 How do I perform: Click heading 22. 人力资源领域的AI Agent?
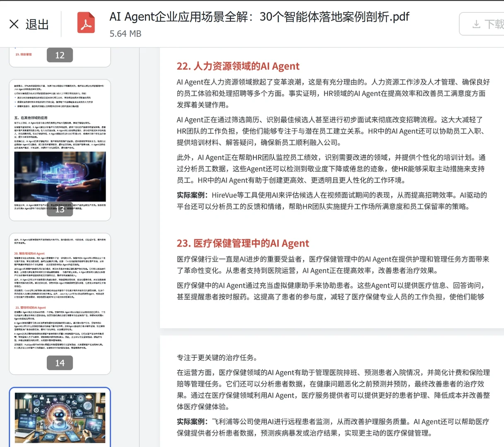click(x=238, y=66)
